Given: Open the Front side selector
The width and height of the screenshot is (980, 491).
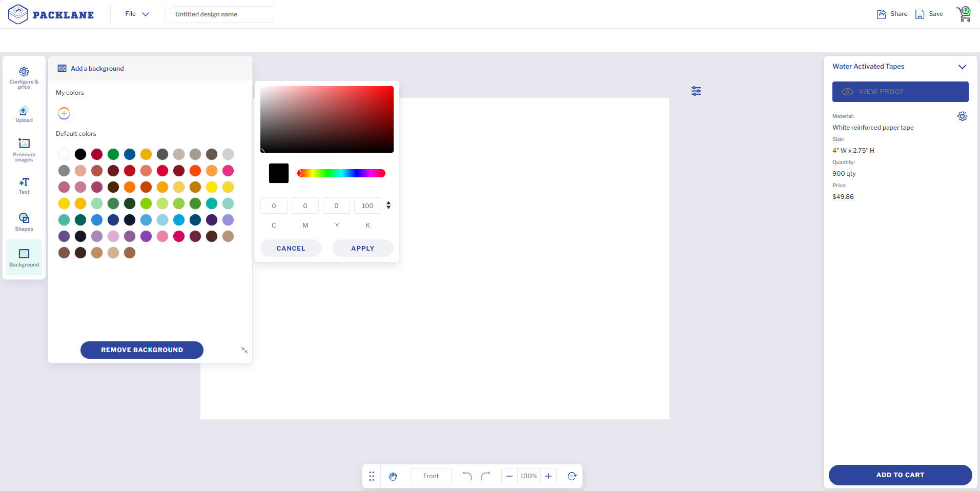Looking at the screenshot, I should [431, 476].
